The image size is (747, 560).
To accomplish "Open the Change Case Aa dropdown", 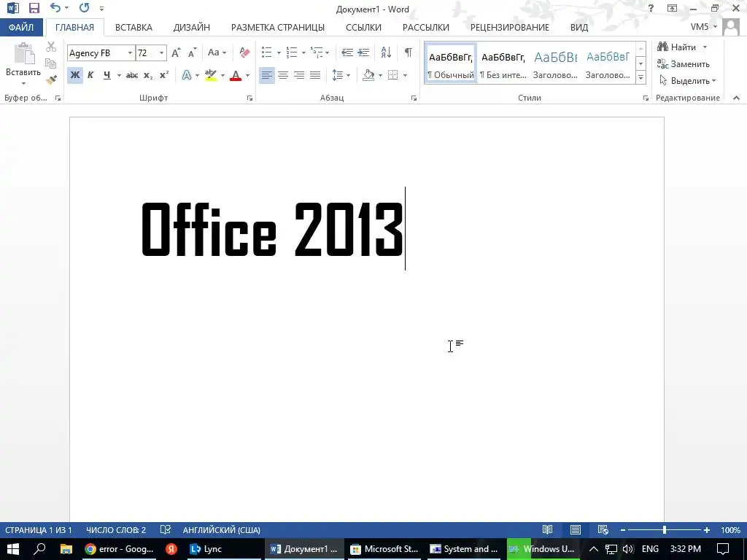I will 217,52.
